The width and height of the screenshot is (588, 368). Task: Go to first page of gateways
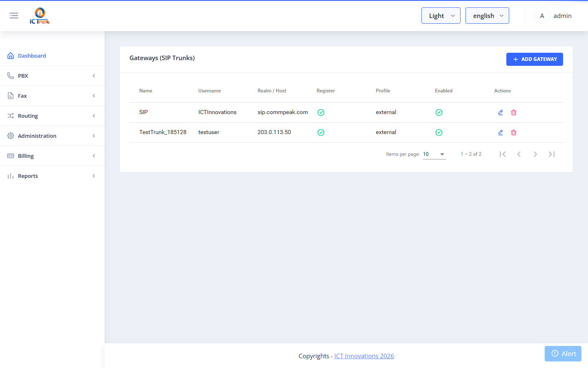pos(503,154)
